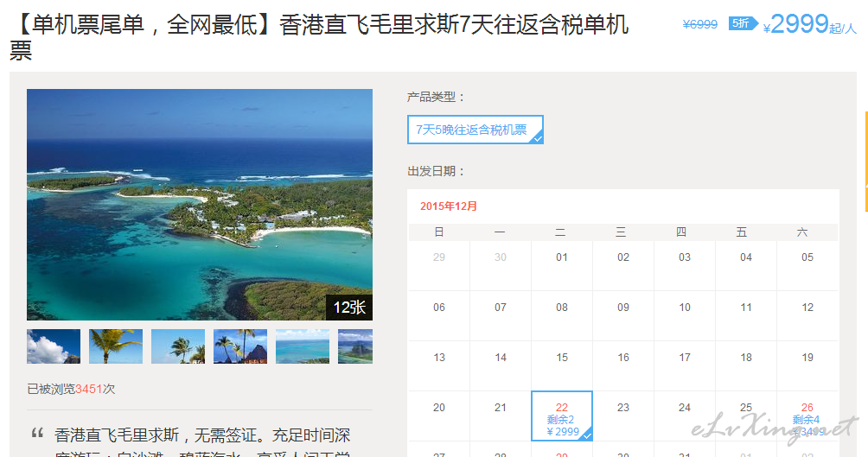Click calendar date 01

pyautogui.click(x=562, y=257)
